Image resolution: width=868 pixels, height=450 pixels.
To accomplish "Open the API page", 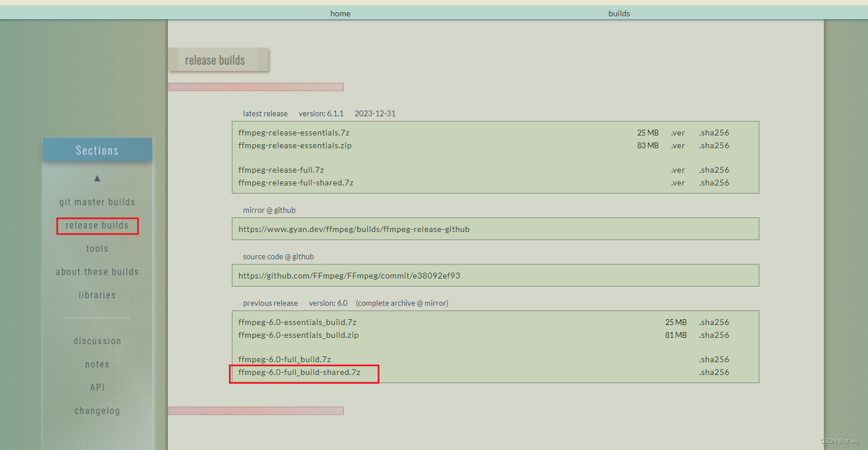I will pos(97,388).
